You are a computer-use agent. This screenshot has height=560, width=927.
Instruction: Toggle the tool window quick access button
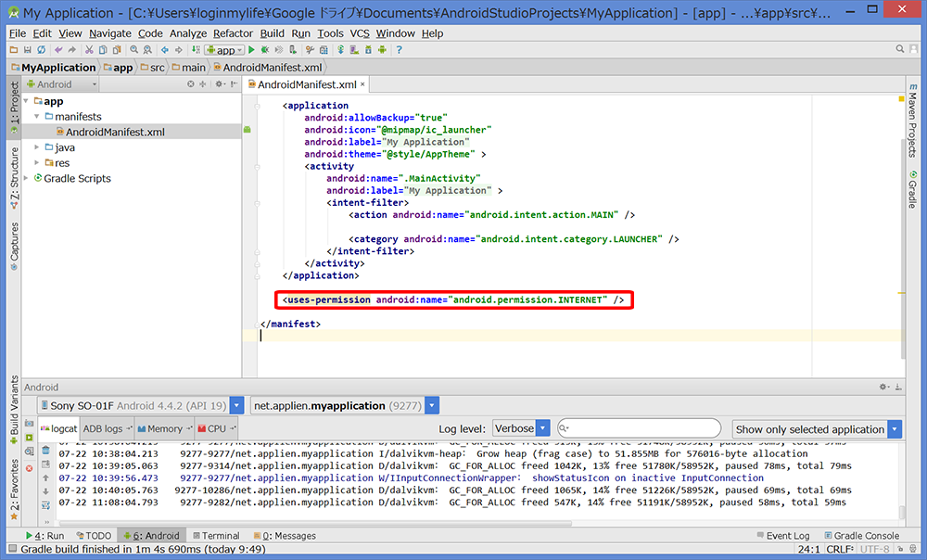coord(11,549)
